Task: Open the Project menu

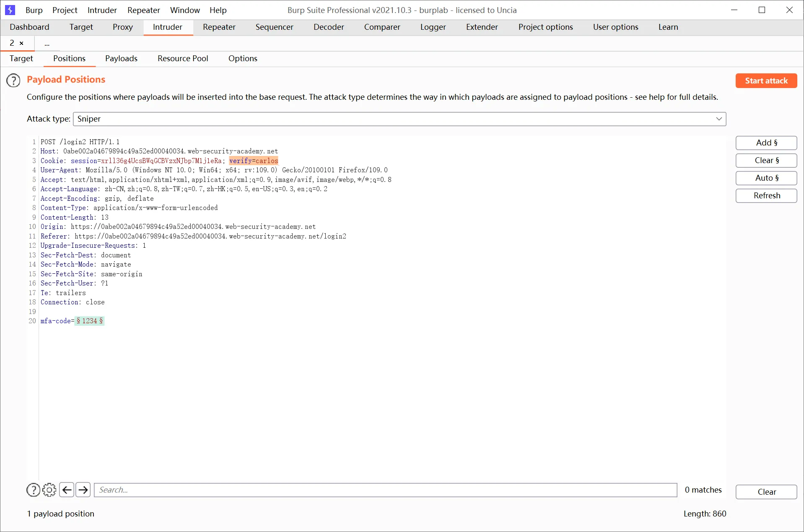Action: tap(65, 10)
